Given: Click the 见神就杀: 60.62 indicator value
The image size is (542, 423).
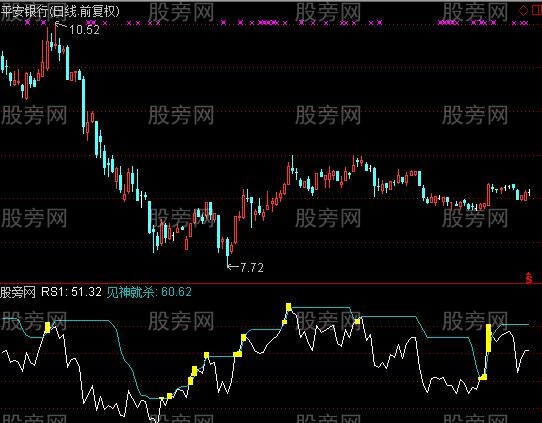Looking at the screenshot, I should coord(149,292).
